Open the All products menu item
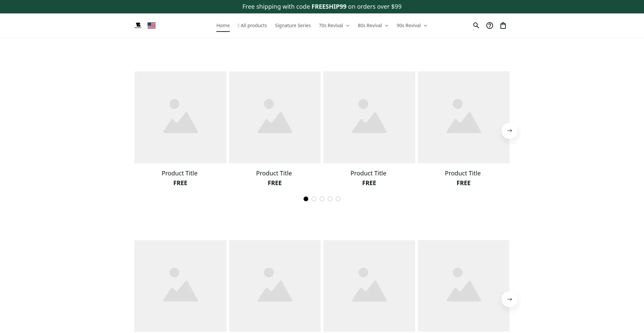This screenshot has width=644, height=333. pos(252,25)
